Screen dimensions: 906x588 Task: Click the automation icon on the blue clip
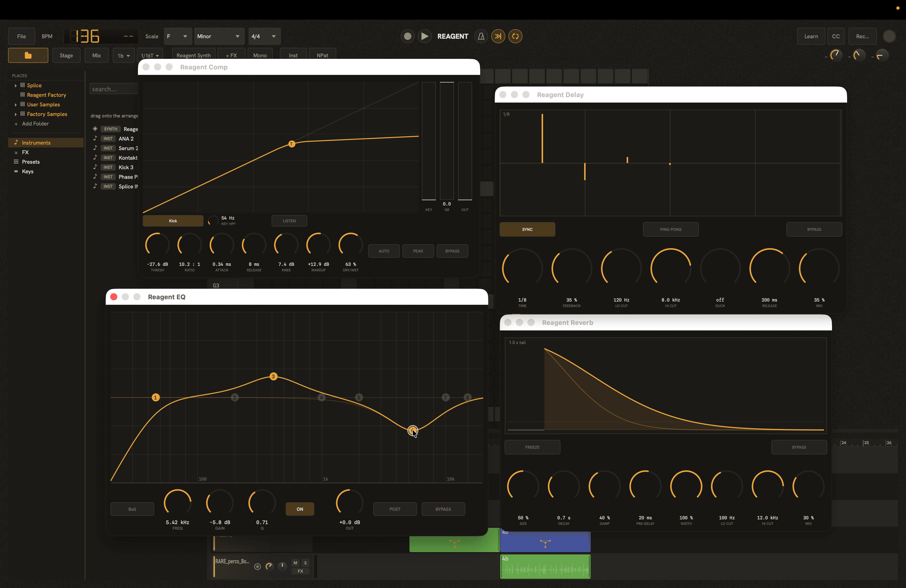(545, 543)
